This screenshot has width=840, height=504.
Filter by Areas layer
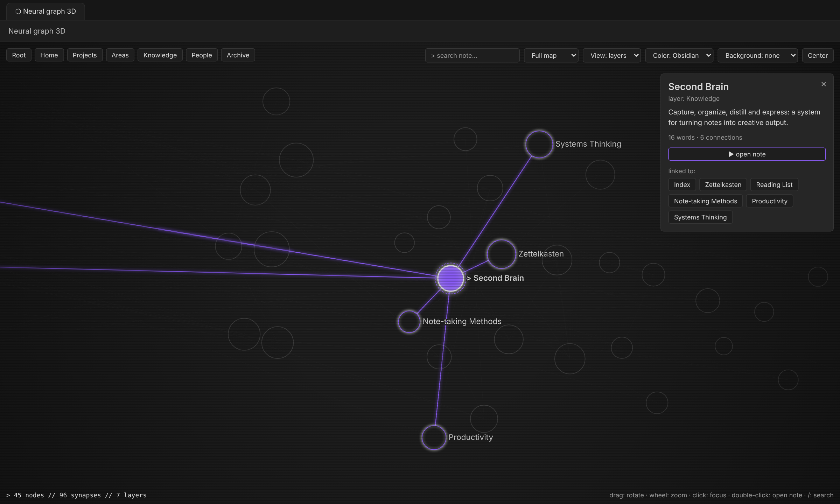[x=120, y=55]
